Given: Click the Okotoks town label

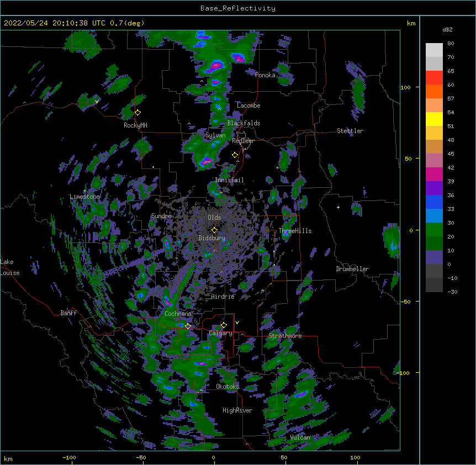Looking at the screenshot, I should tap(228, 387).
